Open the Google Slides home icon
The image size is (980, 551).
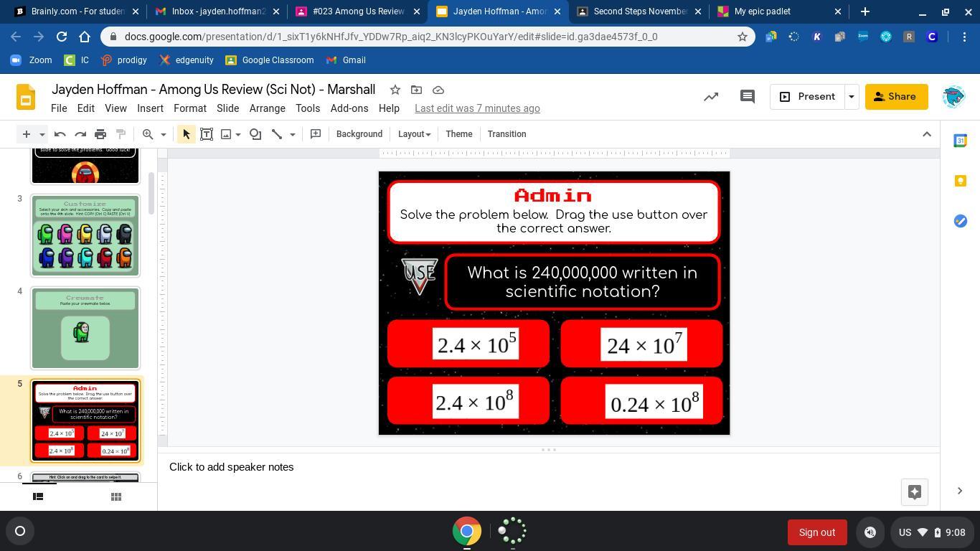(26, 97)
